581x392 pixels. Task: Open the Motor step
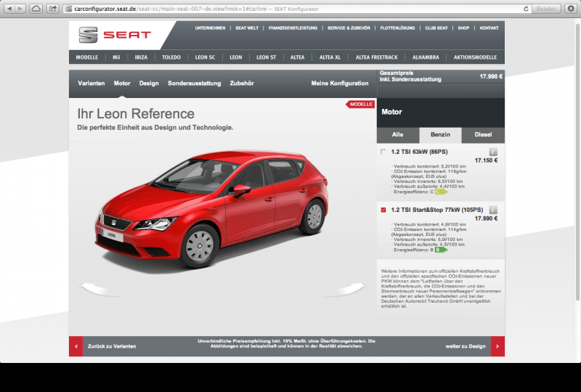click(122, 83)
